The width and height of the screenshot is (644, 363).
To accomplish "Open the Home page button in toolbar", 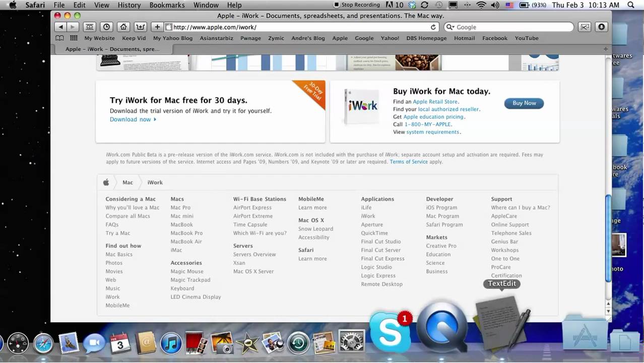I will 123,27.
